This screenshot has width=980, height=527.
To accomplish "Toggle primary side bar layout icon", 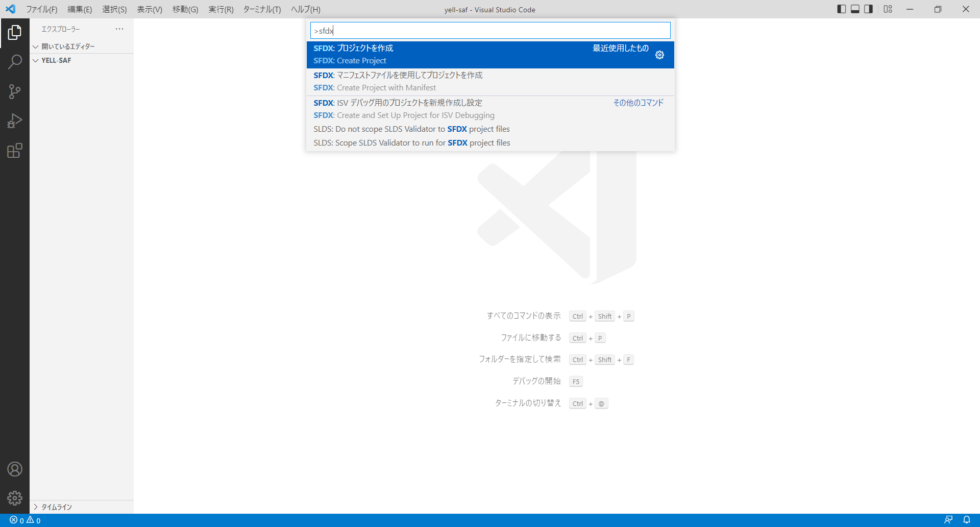I will [842, 9].
